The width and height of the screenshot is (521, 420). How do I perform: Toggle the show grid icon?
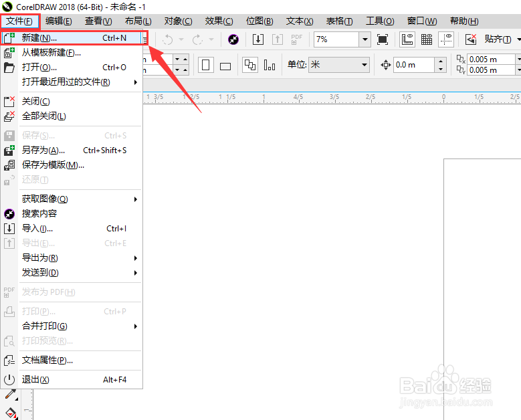pyautogui.click(x=427, y=39)
